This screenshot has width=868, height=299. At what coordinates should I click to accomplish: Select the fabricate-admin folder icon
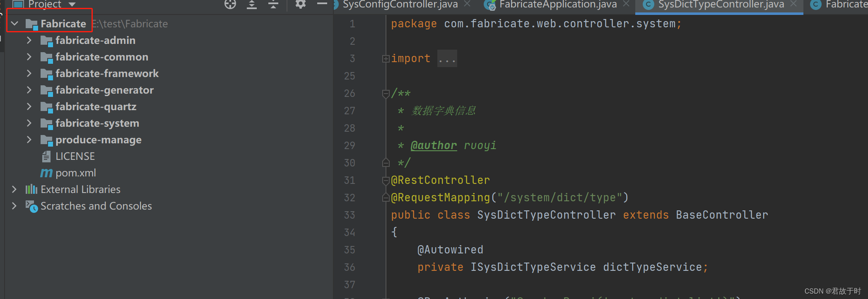46,41
